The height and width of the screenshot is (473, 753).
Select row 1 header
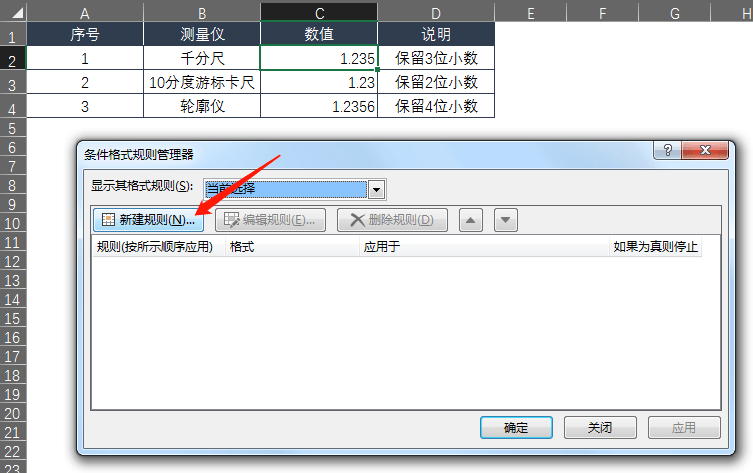click(13, 35)
